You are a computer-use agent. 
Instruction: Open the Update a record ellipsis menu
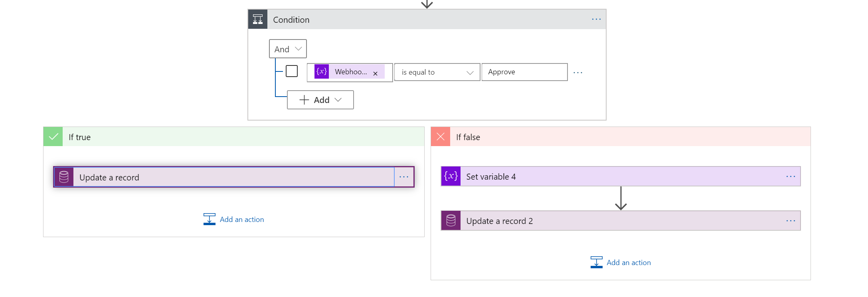[404, 177]
